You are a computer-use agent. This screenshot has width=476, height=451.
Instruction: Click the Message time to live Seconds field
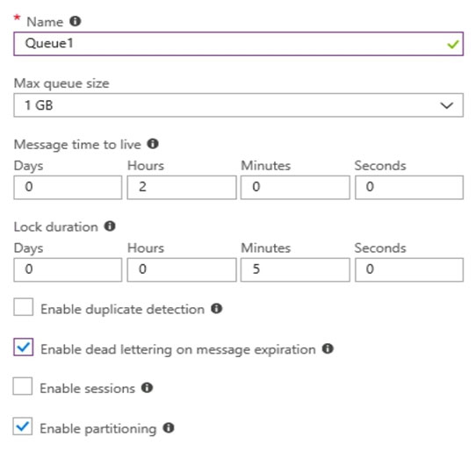(409, 188)
